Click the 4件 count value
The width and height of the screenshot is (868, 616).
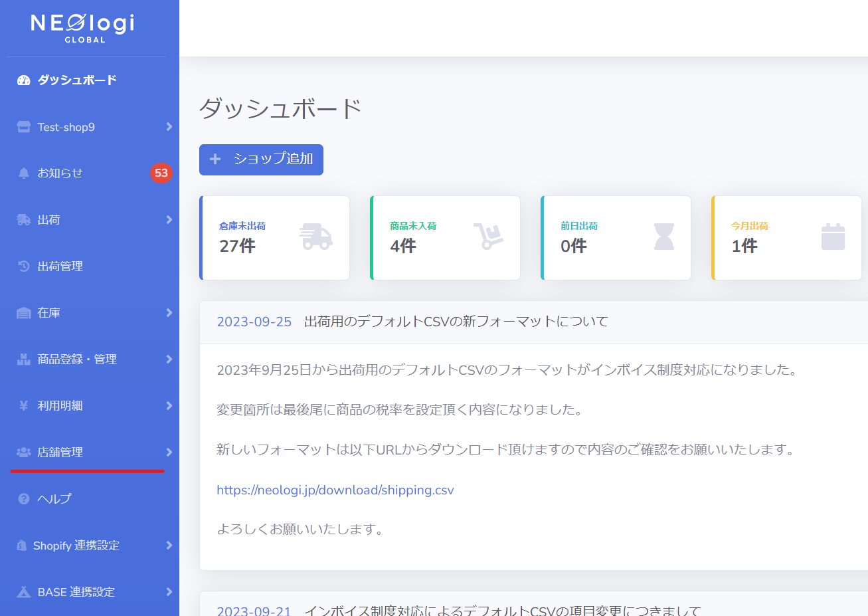(x=403, y=246)
